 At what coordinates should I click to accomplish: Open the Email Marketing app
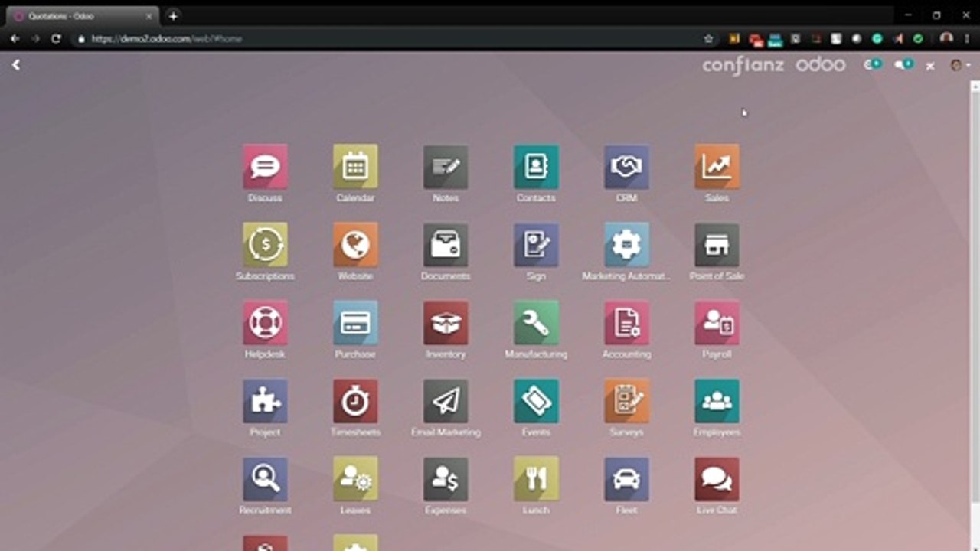coord(446,401)
